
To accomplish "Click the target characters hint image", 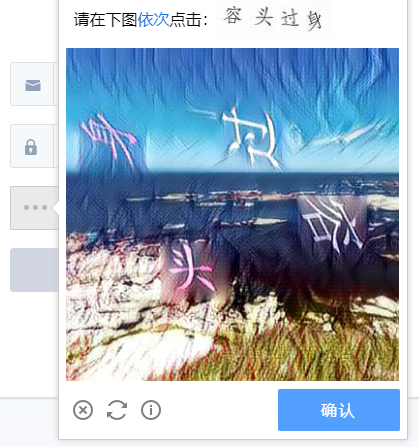I will pos(275,19).
